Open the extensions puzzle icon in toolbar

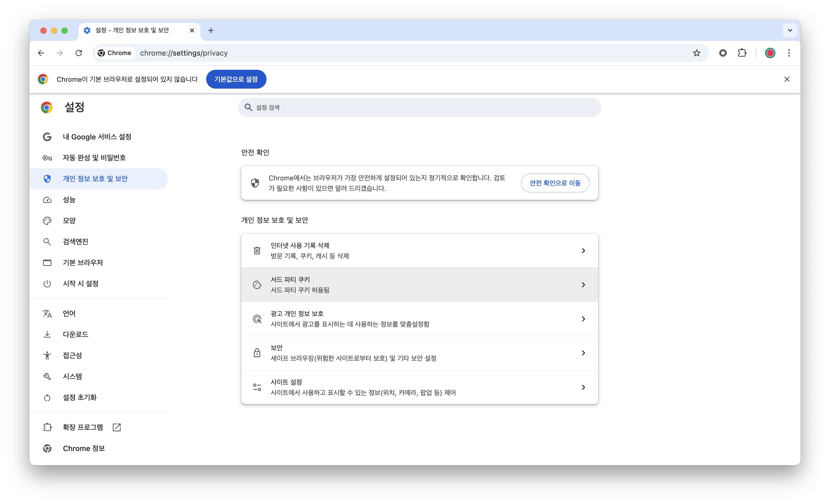[x=742, y=53]
